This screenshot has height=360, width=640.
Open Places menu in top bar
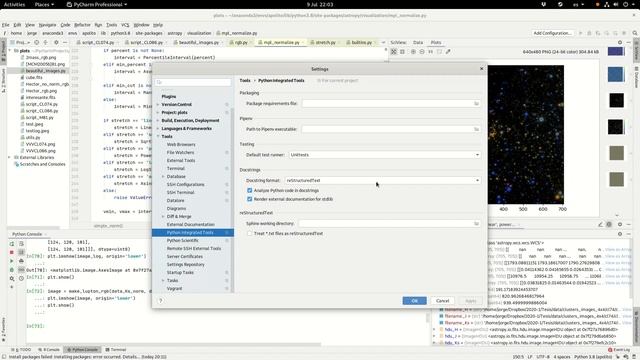tap(44, 4)
